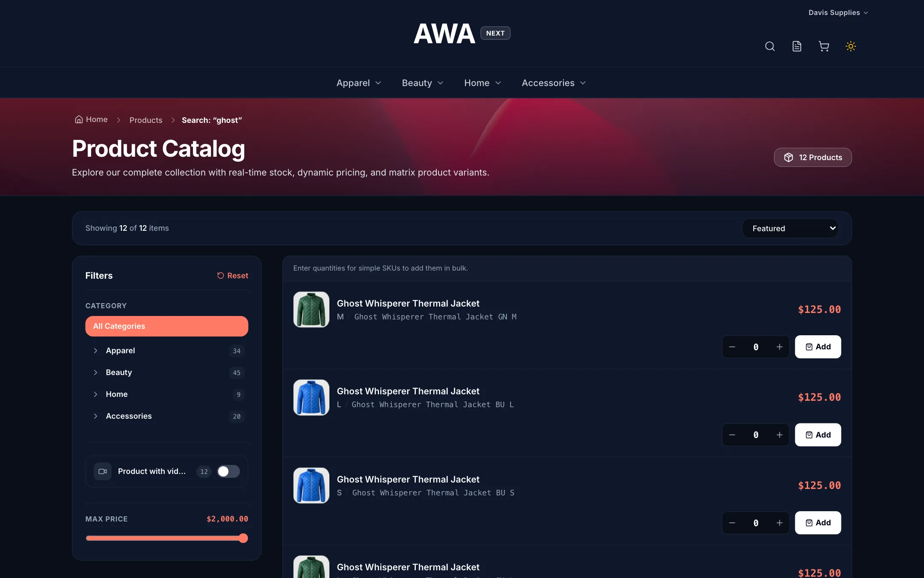Image resolution: width=924 pixels, height=578 pixels.
Task: Add Jacket GN M to cart
Action: click(x=817, y=347)
